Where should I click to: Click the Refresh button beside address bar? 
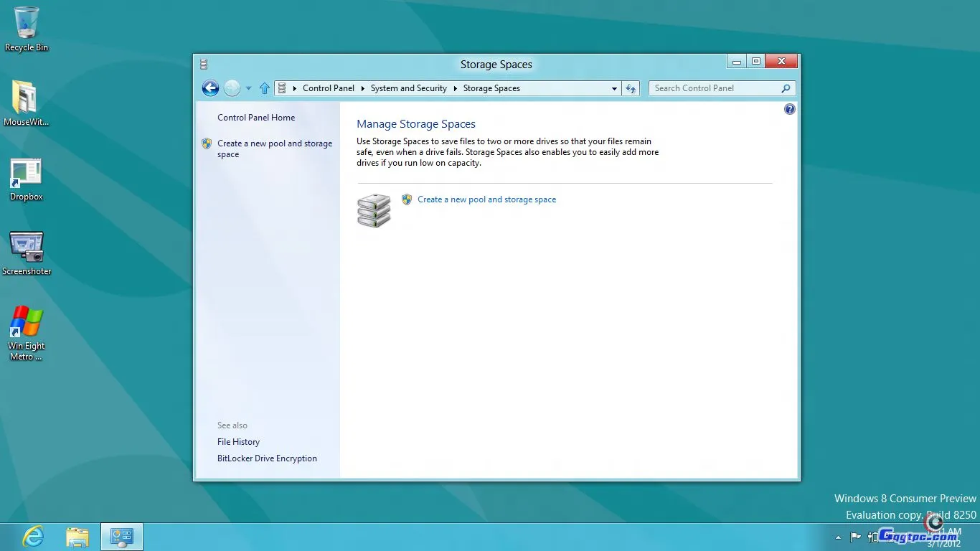(x=631, y=88)
